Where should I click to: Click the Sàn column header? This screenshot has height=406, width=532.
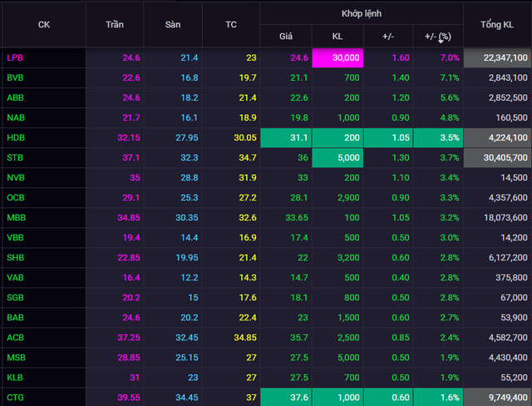[x=173, y=24]
